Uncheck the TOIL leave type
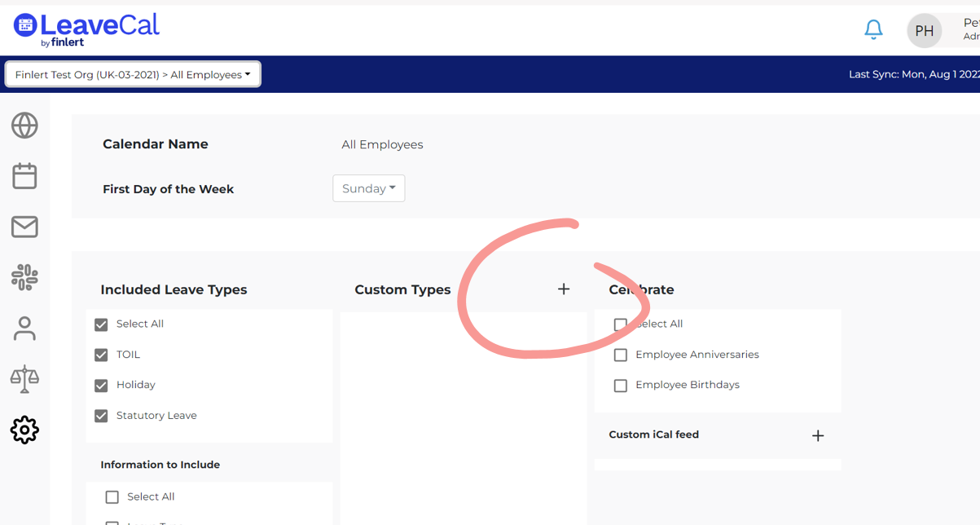The image size is (980, 525). click(101, 355)
